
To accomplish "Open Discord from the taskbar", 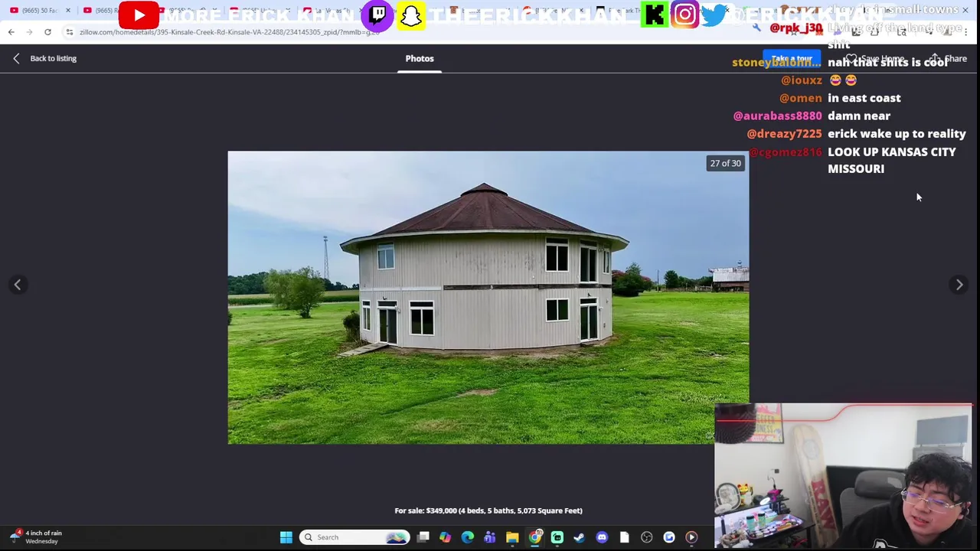I will click(x=602, y=537).
